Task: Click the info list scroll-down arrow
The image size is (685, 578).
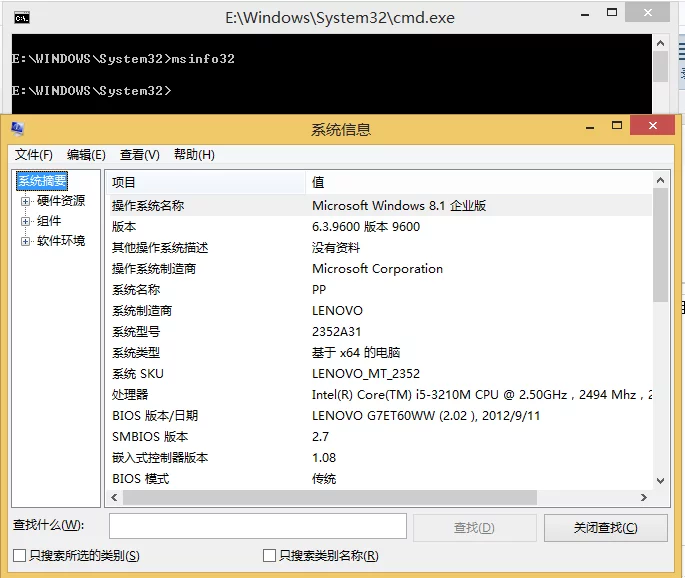Action: tap(661, 481)
